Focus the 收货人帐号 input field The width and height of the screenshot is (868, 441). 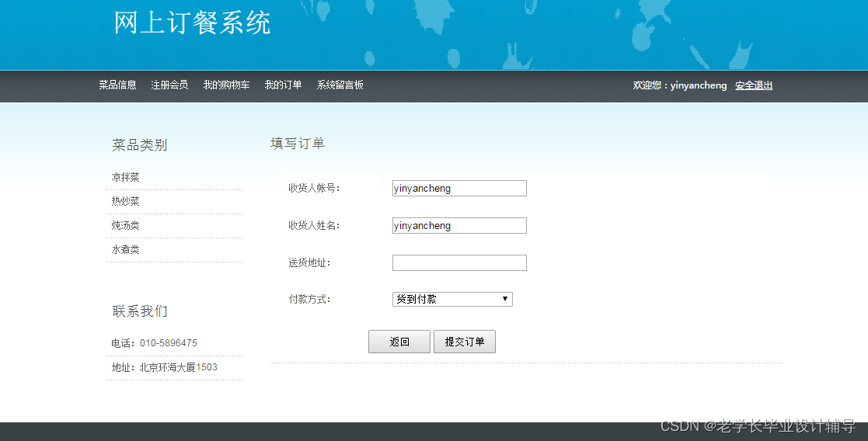pos(459,188)
